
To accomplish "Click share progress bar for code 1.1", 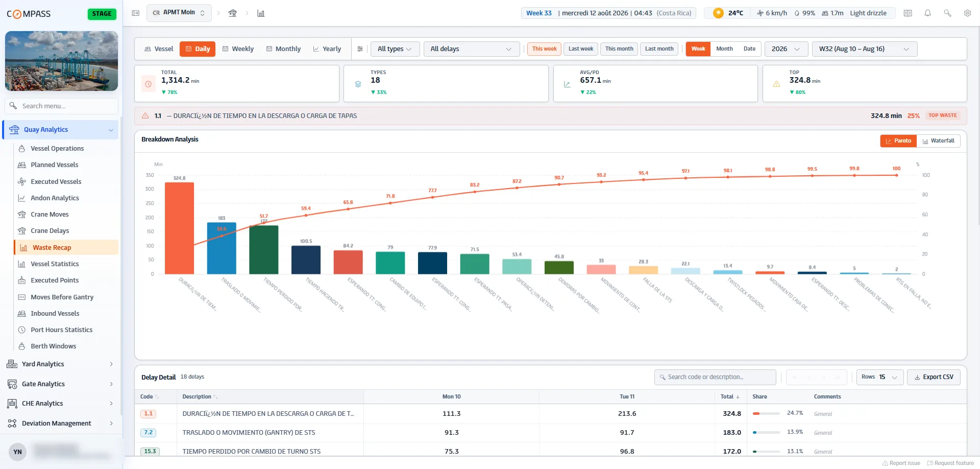I will 766,414.
